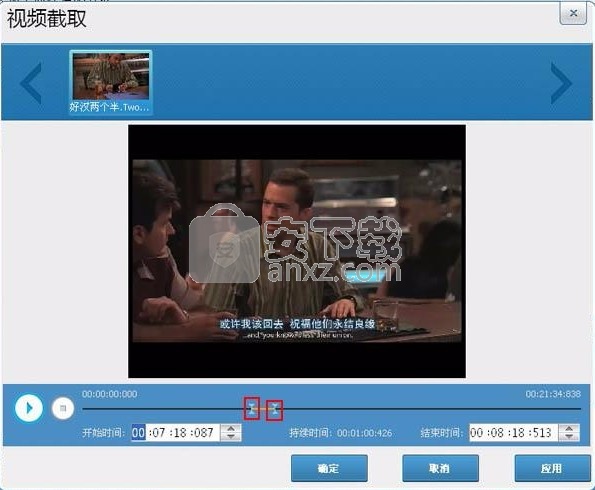Image resolution: width=595 pixels, height=490 pixels.
Task: Click the total length 00:21:34:838 label
Action: coord(553,394)
